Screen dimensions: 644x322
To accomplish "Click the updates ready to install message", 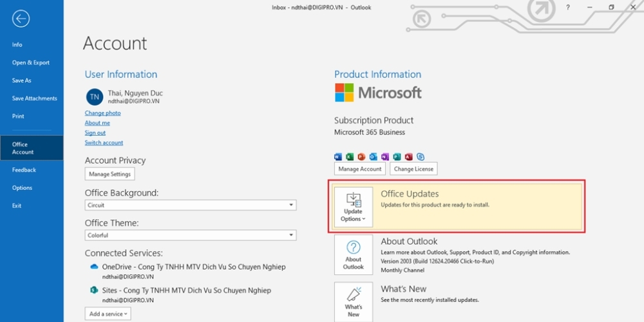I will (435, 205).
